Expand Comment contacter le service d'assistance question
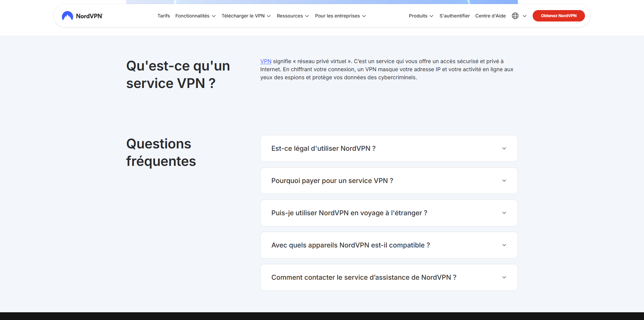The width and height of the screenshot is (644, 320). (x=389, y=277)
